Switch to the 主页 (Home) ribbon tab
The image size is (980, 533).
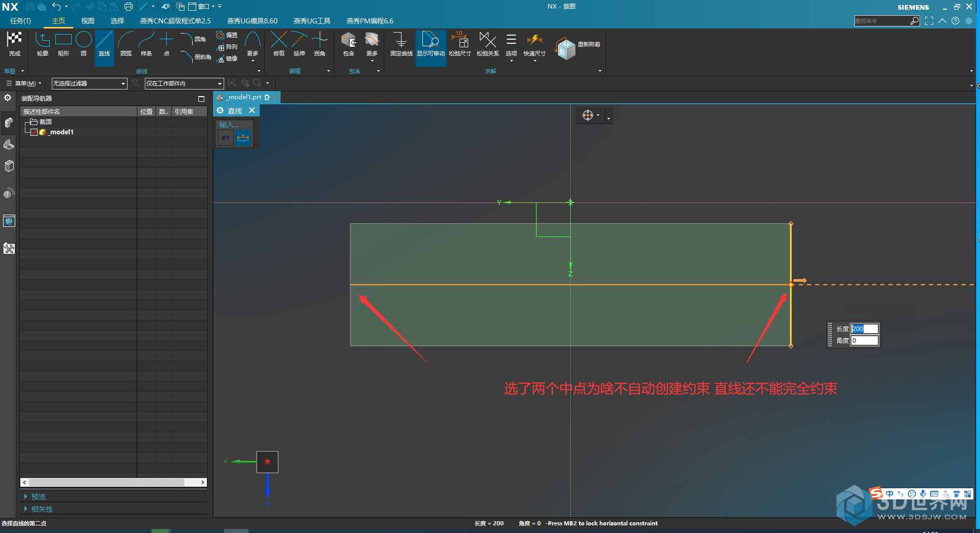click(x=58, y=21)
